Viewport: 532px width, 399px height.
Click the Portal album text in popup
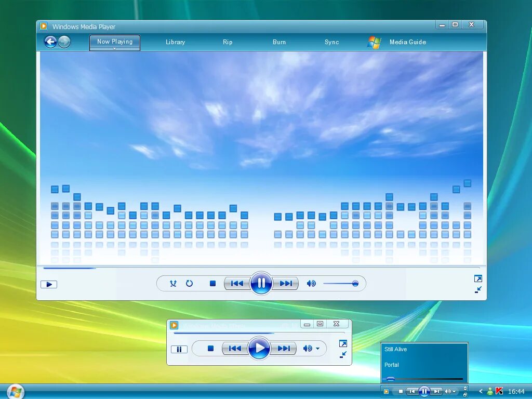tap(392, 365)
